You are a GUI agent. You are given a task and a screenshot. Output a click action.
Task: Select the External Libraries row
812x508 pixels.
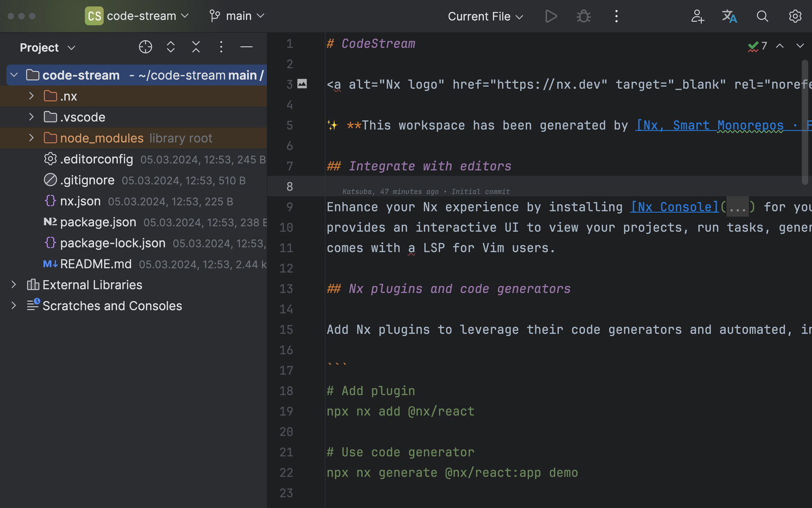click(133, 284)
